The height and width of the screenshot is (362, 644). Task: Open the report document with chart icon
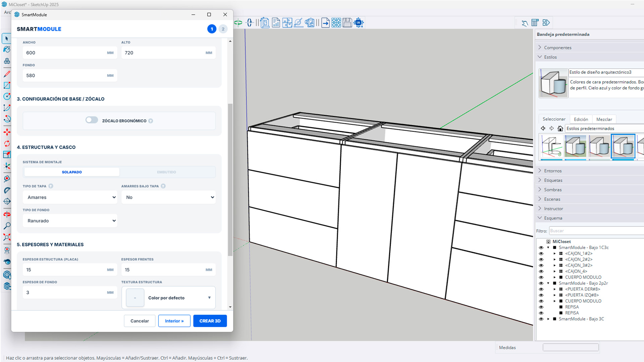click(x=276, y=23)
